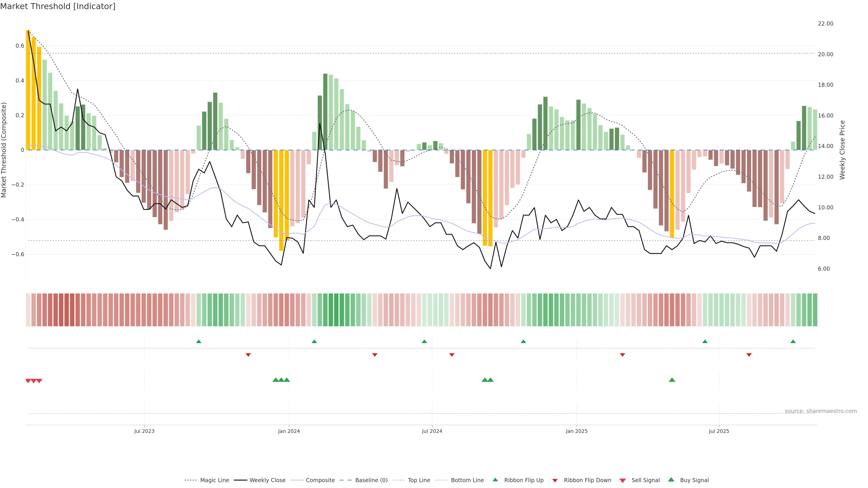Click the rightmost Ribbon Flip Up marker

pos(793,342)
